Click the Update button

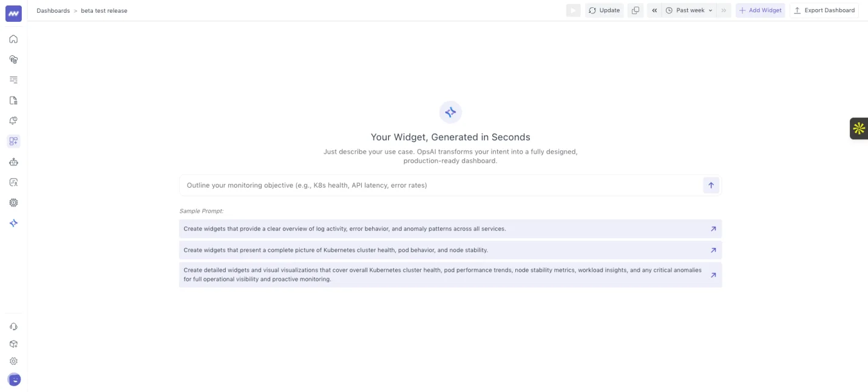click(604, 10)
